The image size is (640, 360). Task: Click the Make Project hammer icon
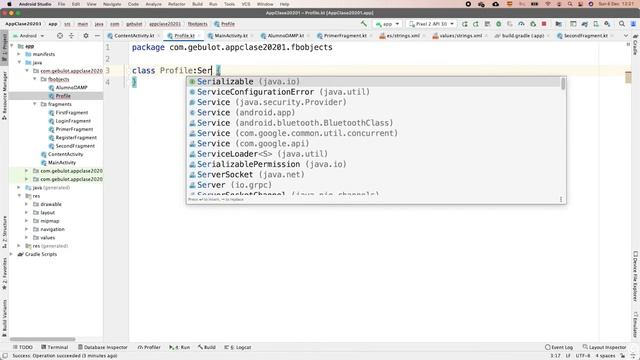[364, 24]
